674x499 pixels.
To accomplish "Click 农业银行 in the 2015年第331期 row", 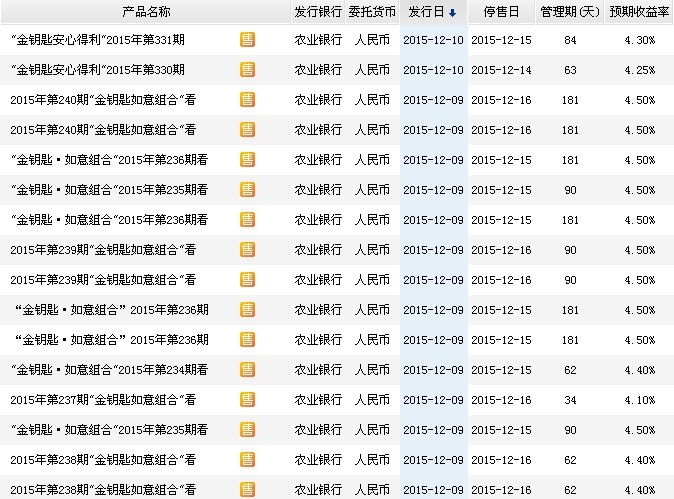I will pos(318,40).
